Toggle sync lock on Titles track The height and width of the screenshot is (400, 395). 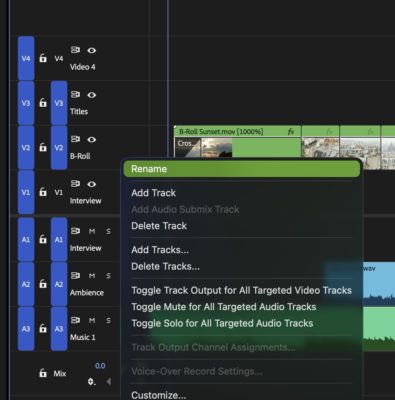[x=75, y=95]
